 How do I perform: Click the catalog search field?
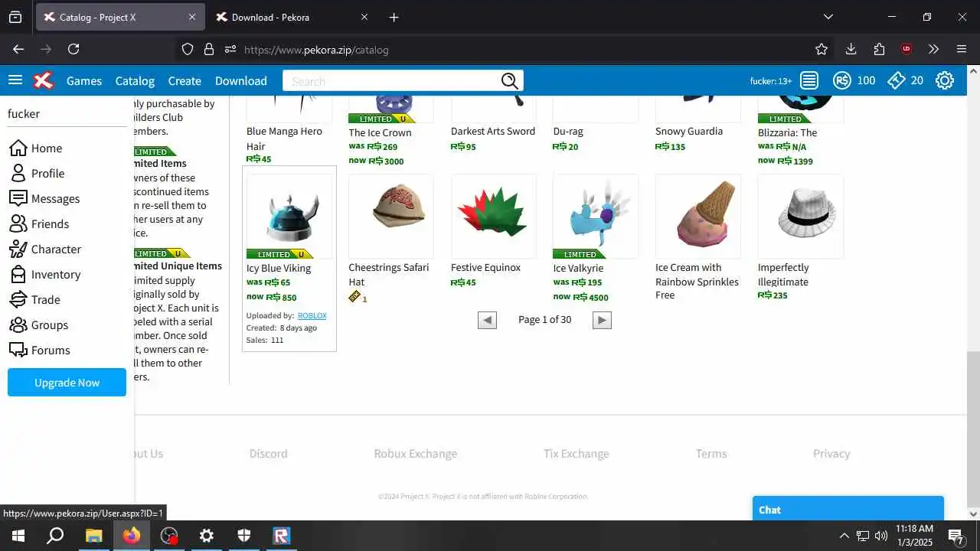pos(392,80)
